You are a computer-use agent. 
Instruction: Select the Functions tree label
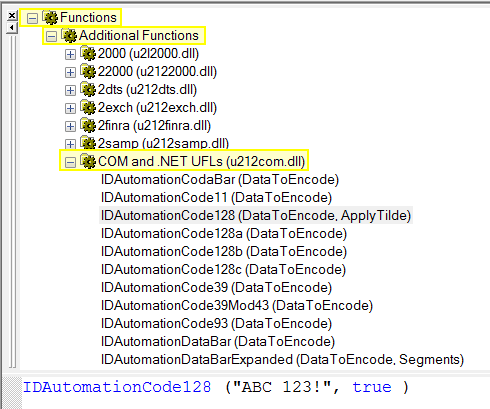pos(88,17)
